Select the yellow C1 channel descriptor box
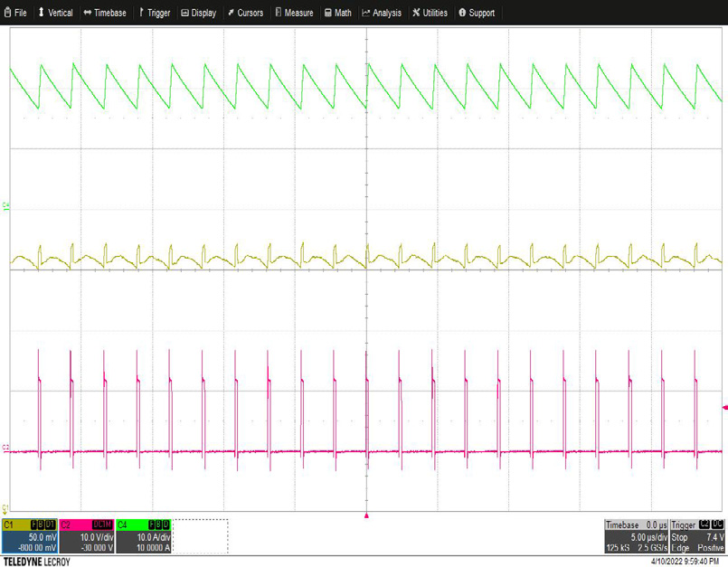728x567 pixels. [x=30, y=535]
